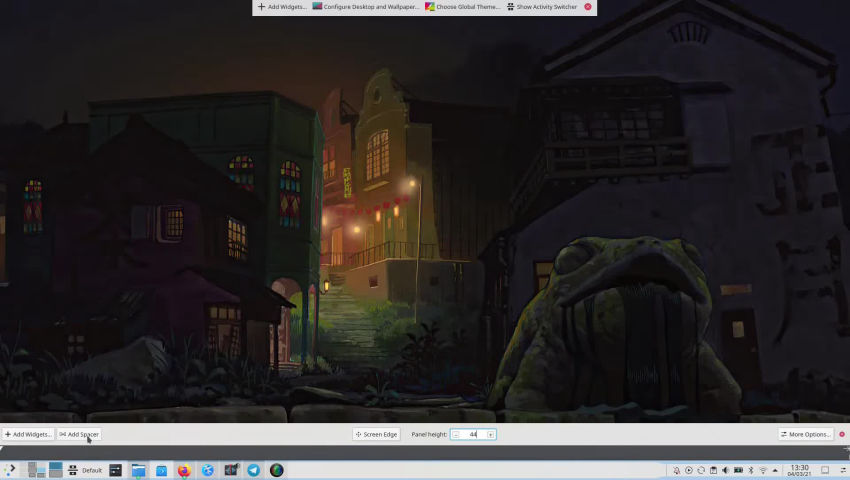850x480 pixels.
Task: Click the muted notifications bell icon
Action: [677, 470]
